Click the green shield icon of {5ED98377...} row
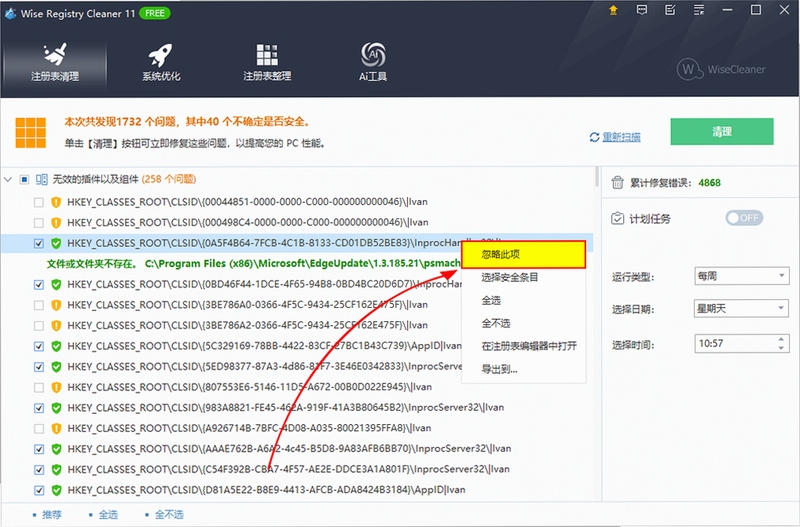Viewport: 800px width, 527px height. click(56, 366)
